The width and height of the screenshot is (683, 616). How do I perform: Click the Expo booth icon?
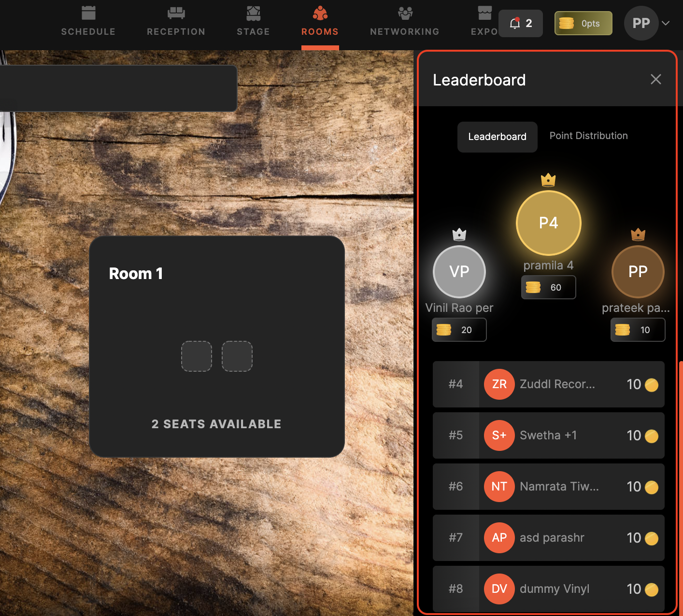pyautogui.click(x=485, y=13)
